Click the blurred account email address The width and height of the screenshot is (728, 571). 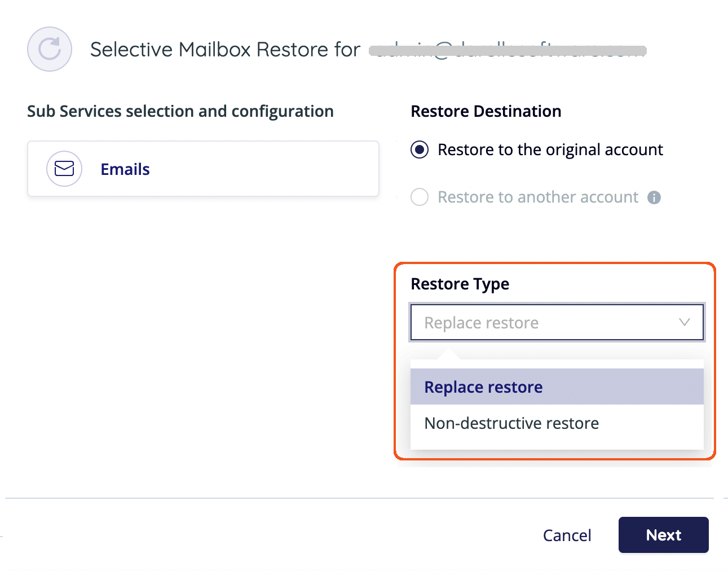pyautogui.click(x=508, y=50)
